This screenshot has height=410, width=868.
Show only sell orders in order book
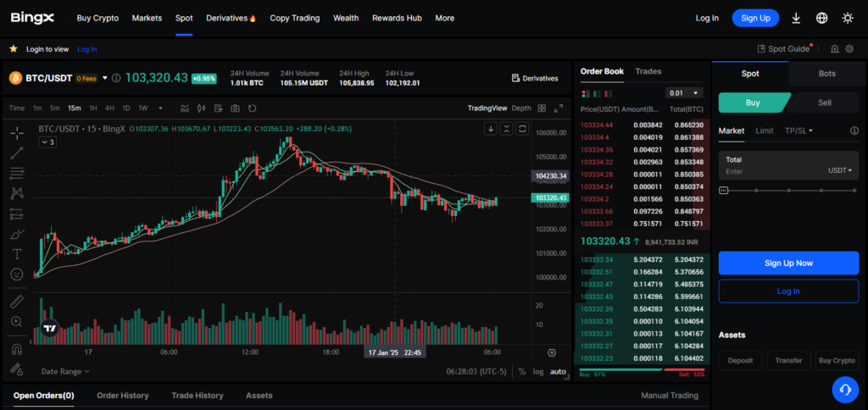coord(609,93)
